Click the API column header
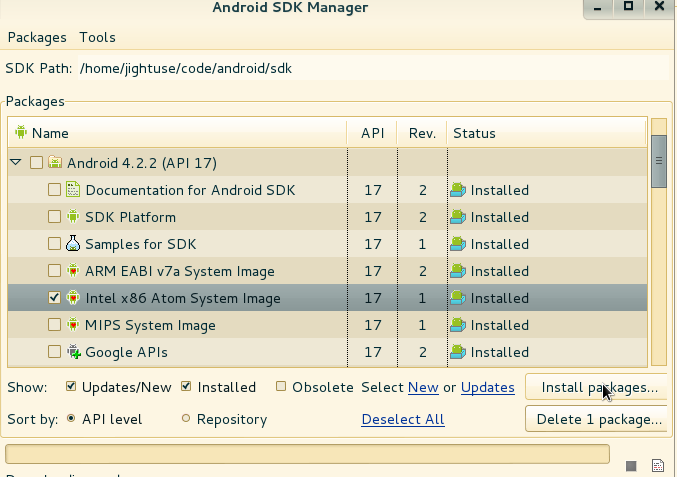677x477 pixels. pyautogui.click(x=372, y=133)
